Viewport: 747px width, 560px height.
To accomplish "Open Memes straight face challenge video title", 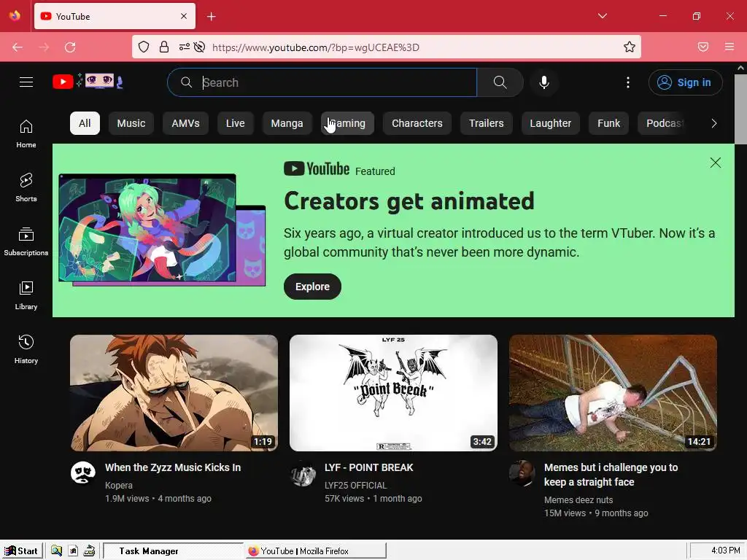I will (611, 475).
